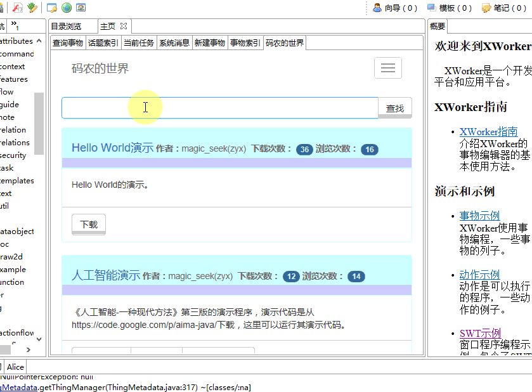The height and width of the screenshot is (392, 532).
Task: Show hidden tabs via chevron overflow
Action: click(x=15, y=25)
